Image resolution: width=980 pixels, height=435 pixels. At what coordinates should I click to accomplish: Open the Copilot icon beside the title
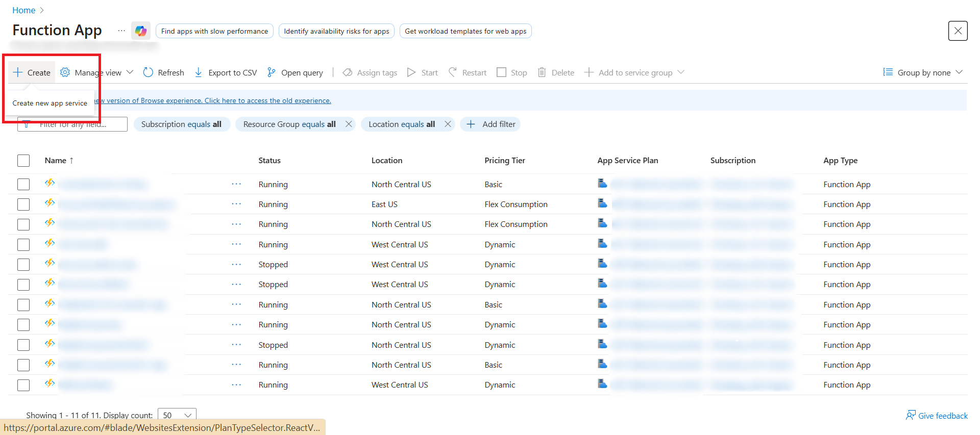pos(140,31)
